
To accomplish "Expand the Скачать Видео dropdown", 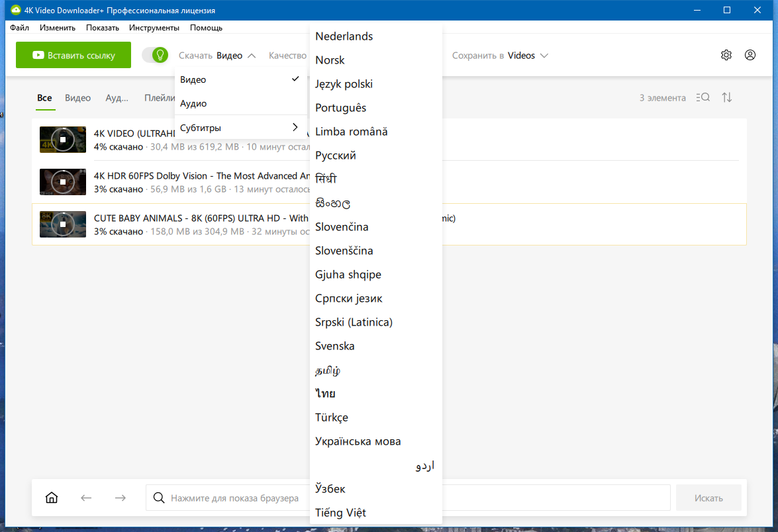I will point(217,56).
